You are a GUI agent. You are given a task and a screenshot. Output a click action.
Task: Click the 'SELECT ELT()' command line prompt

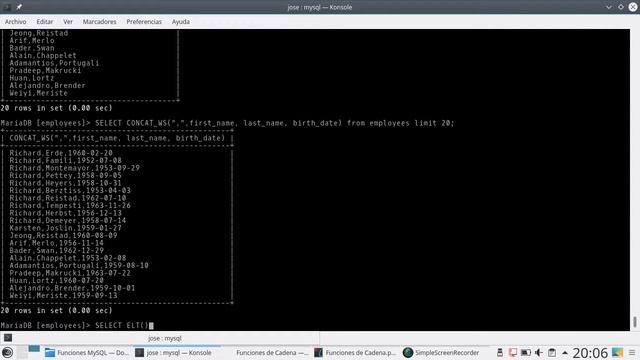click(x=77, y=326)
